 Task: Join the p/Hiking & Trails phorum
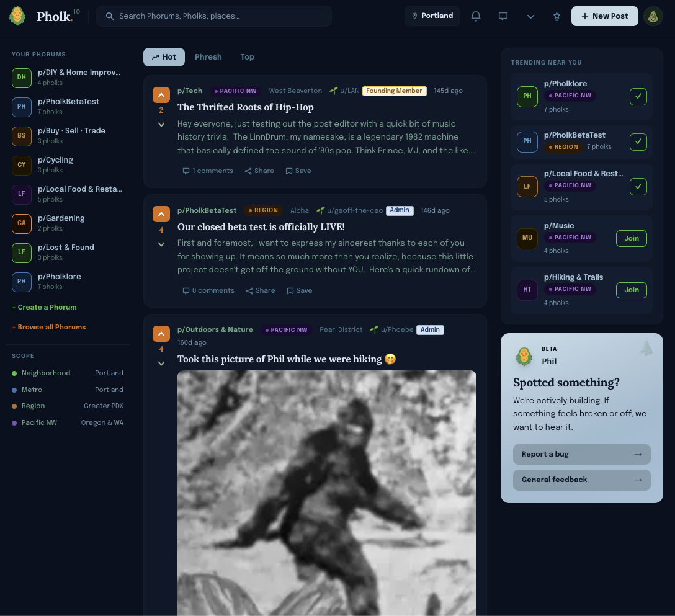tap(631, 290)
